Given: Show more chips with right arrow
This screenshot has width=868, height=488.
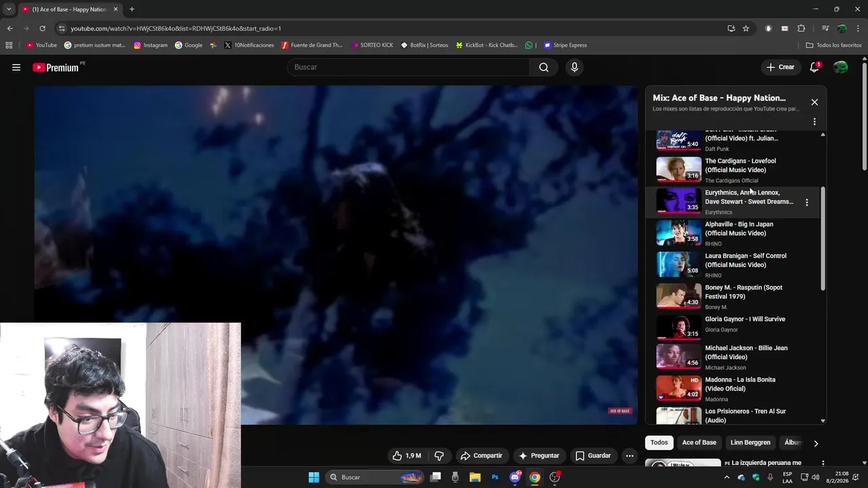Looking at the screenshot, I should [816, 443].
